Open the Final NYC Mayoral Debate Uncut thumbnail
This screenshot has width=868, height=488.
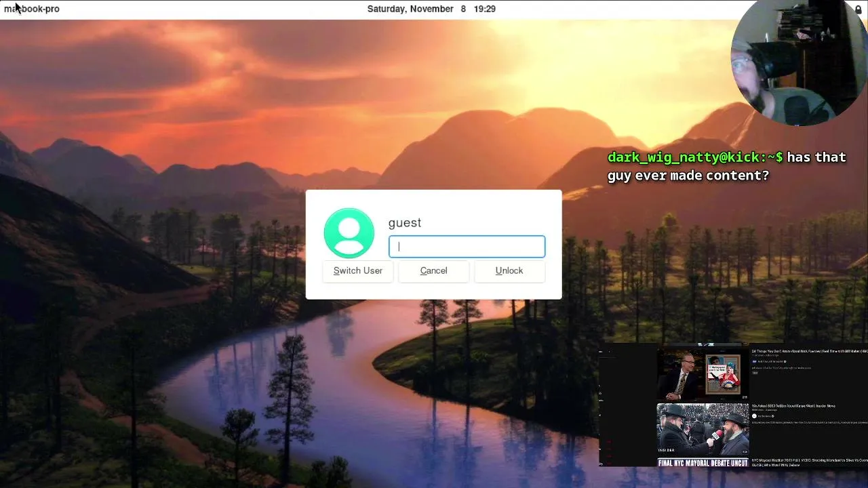[x=703, y=463]
